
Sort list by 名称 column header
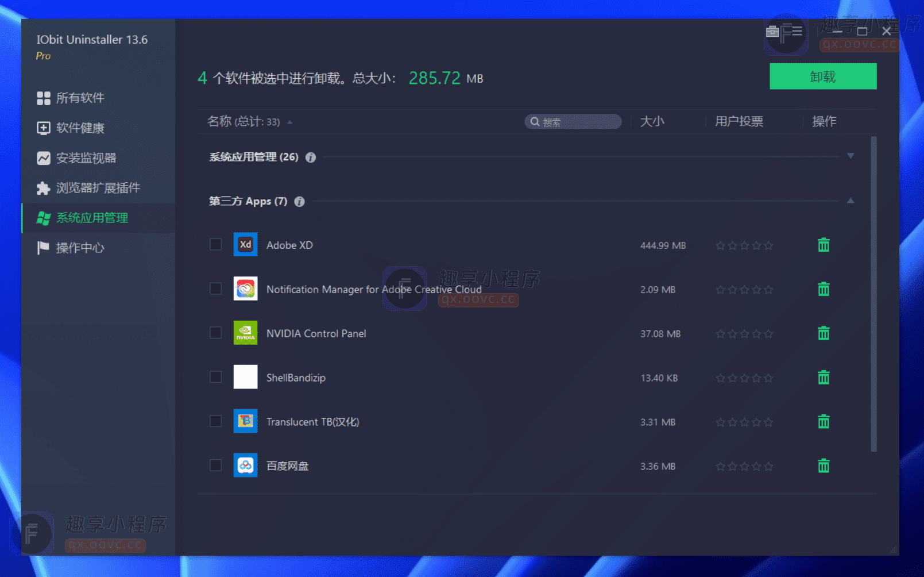(243, 121)
